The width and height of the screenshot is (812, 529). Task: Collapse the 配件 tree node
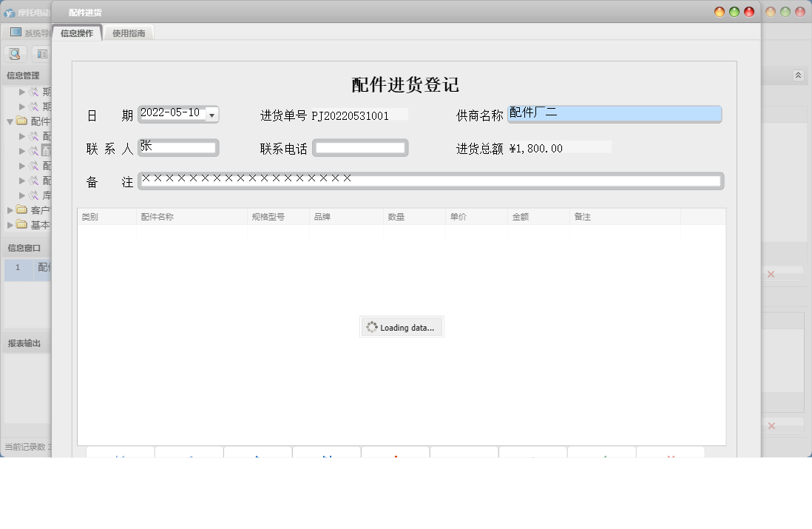pyautogui.click(x=11, y=121)
